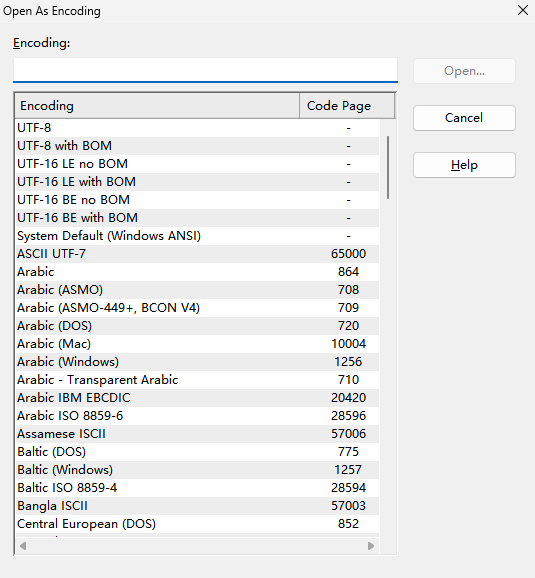The image size is (535, 578).
Task: Choose UTF-16 BE with BOM
Action: pos(197,218)
